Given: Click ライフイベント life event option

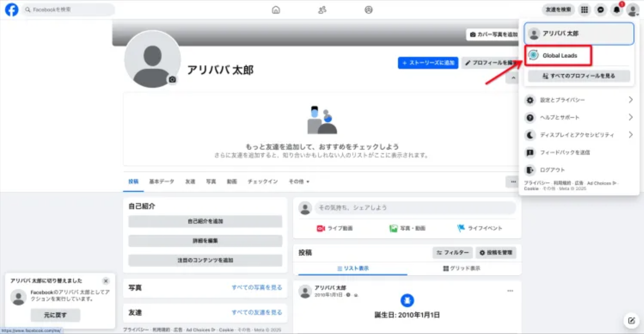Looking at the screenshot, I should 480,228.
